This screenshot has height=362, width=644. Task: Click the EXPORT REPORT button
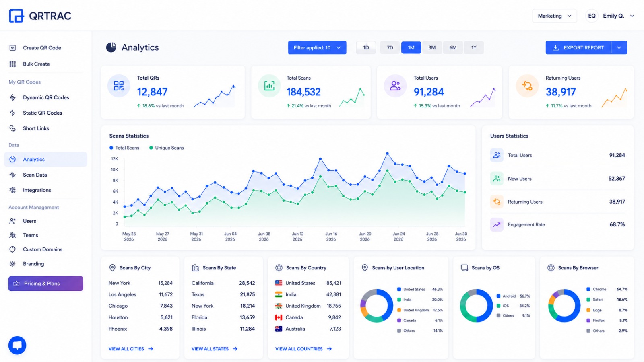pos(578,47)
